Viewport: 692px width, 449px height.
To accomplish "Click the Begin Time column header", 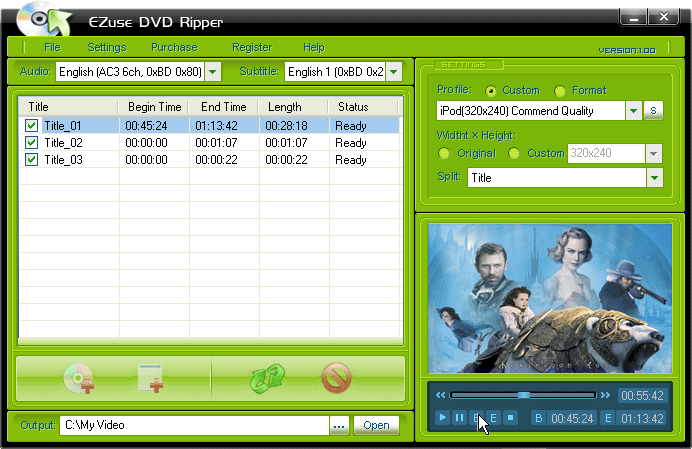I will pos(154,107).
